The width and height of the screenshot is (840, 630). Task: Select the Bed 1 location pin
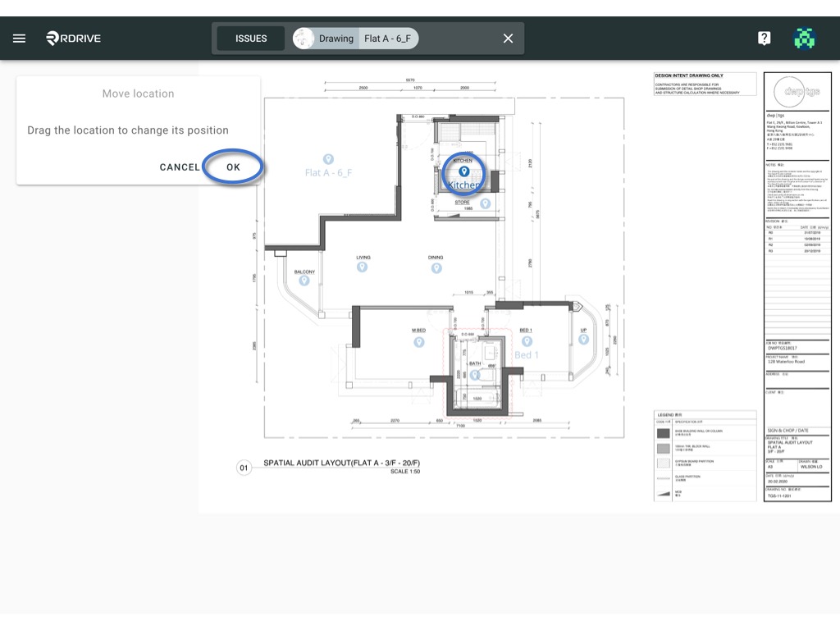tap(527, 341)
